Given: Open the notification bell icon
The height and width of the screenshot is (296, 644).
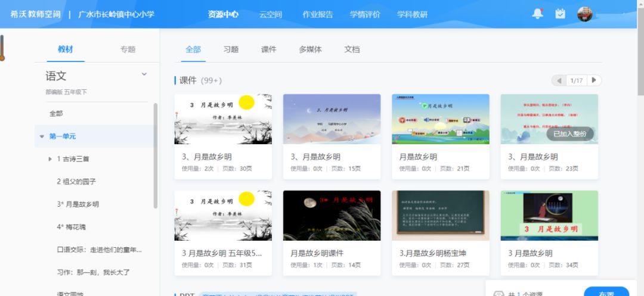Looking at the screenshot, I should [x=538, y=14].
